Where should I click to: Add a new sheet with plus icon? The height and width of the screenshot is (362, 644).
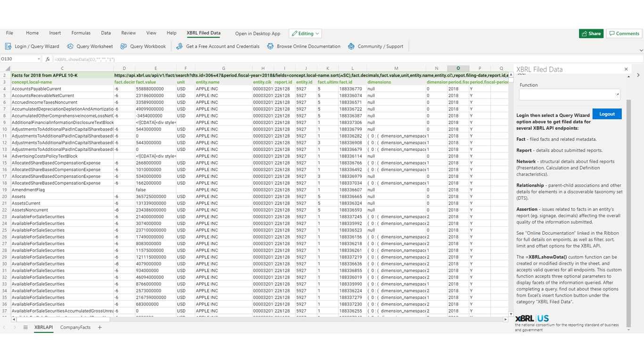pyautogui.click(x=100, y=327)
